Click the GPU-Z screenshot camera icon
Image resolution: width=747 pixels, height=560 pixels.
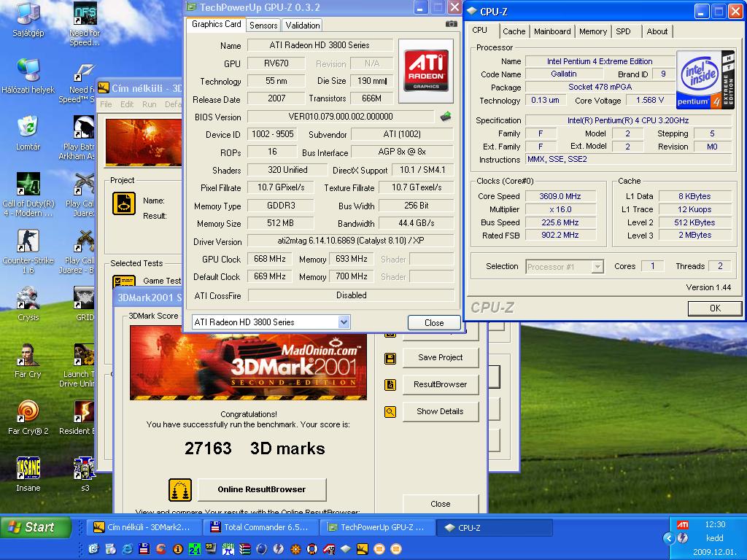pos(451,24)
